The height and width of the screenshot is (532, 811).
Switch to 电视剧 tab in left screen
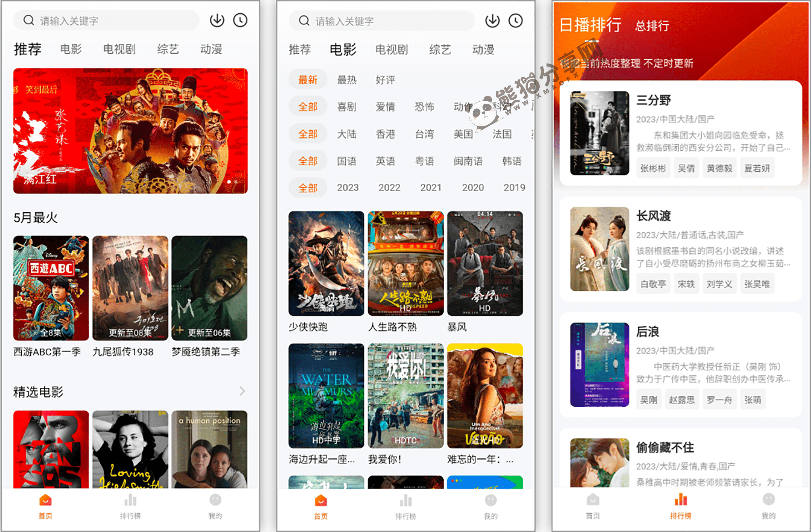tap(119, 49)
